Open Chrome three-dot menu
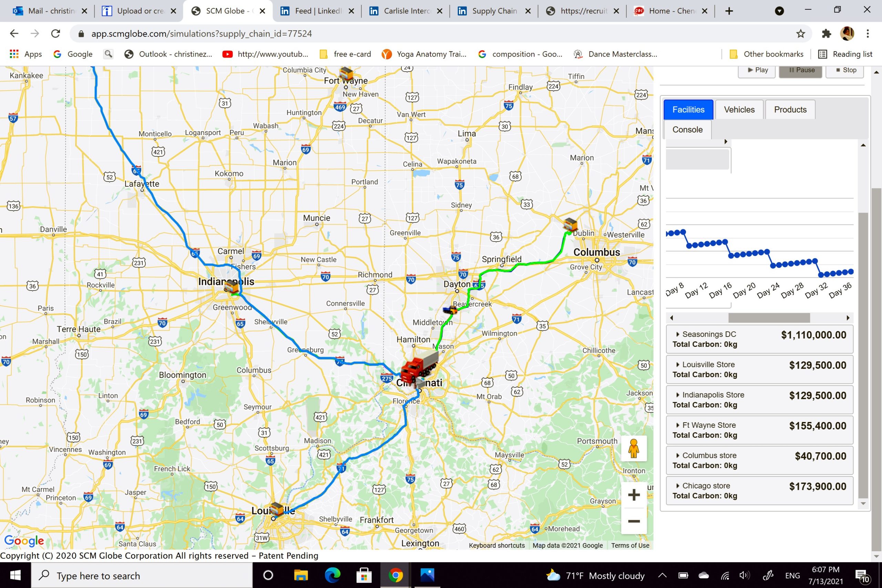The width and height of the screenshot is (882, 588). click(x=868, y=34)
